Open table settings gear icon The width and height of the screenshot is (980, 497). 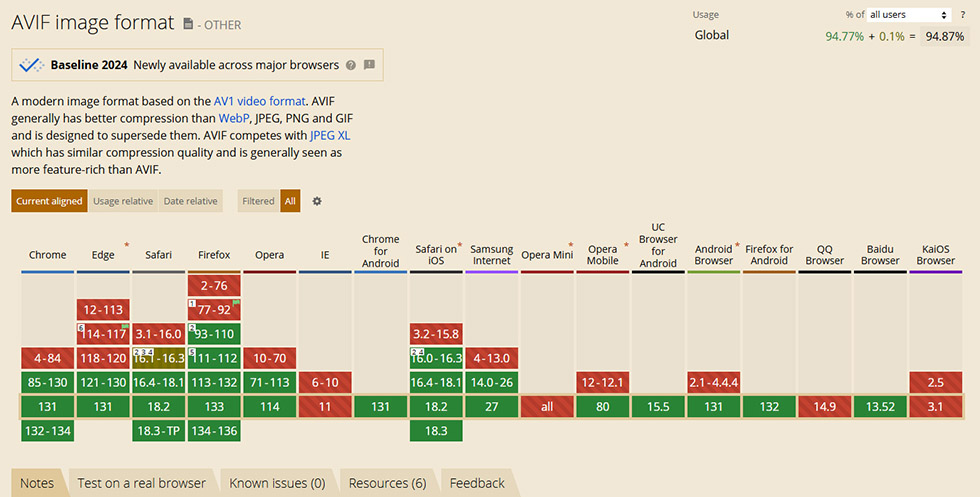317,201
